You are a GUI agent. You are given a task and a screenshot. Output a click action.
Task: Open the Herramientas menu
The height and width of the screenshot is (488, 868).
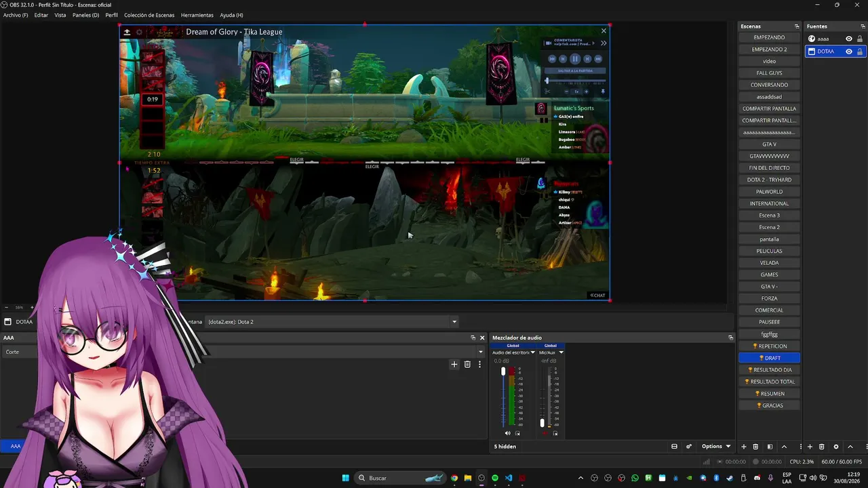197,15
